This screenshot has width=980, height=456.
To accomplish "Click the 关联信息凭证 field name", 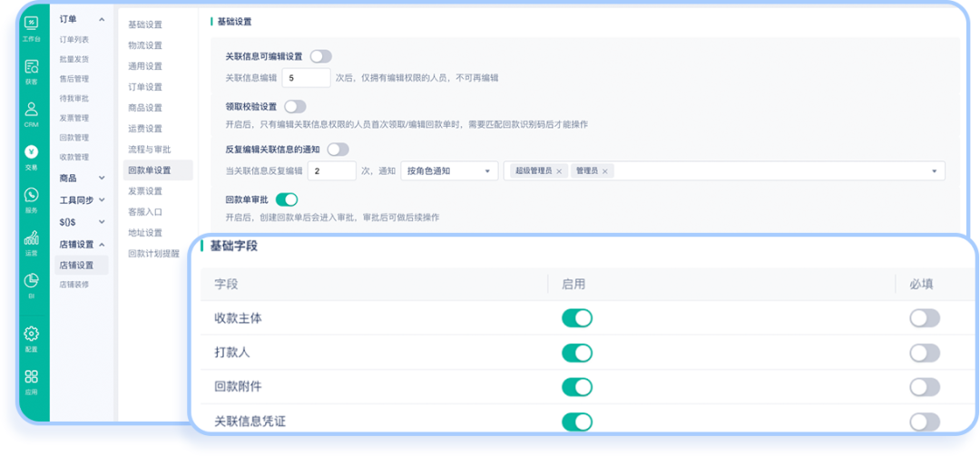I will point(250,422).
